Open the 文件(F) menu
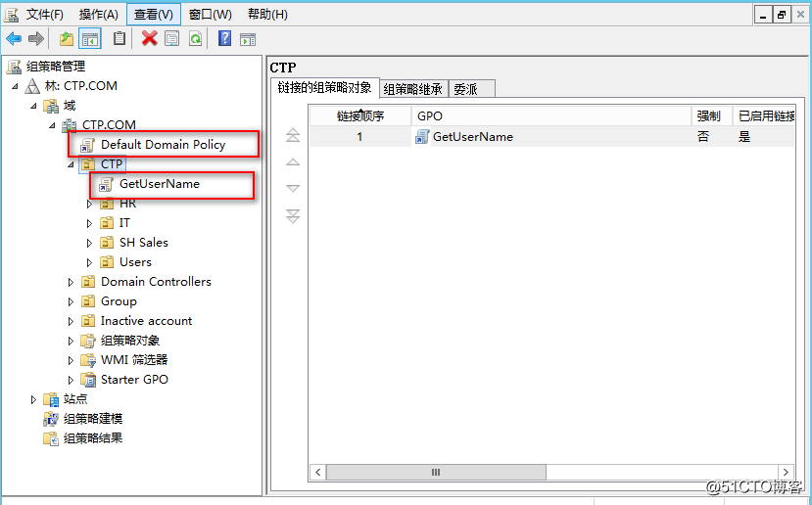The height and width of the screenshot is (505, 812). pos(44,15)
